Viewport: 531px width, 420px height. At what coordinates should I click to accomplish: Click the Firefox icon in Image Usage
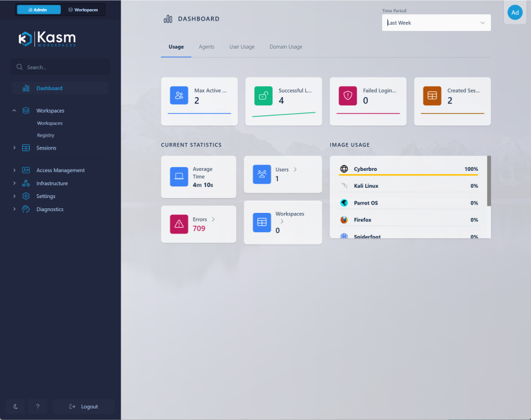tap(344, 219)
